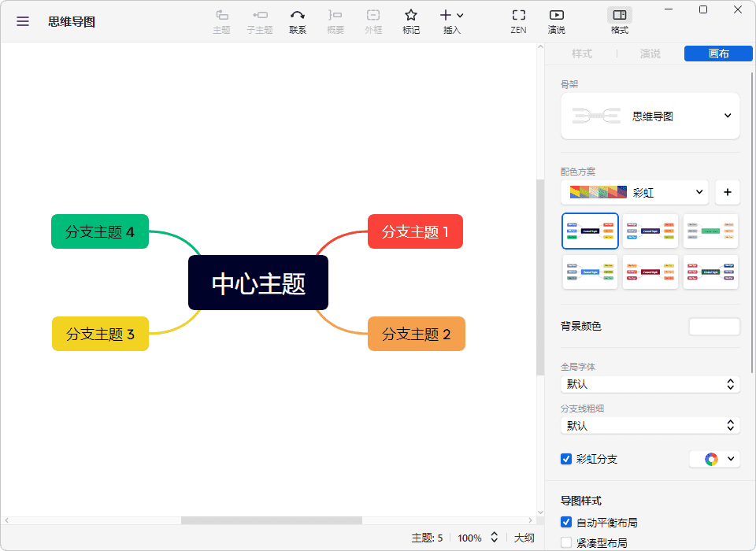Uncheck the 彩虹分支 checkbox

(x=566, y=459)
